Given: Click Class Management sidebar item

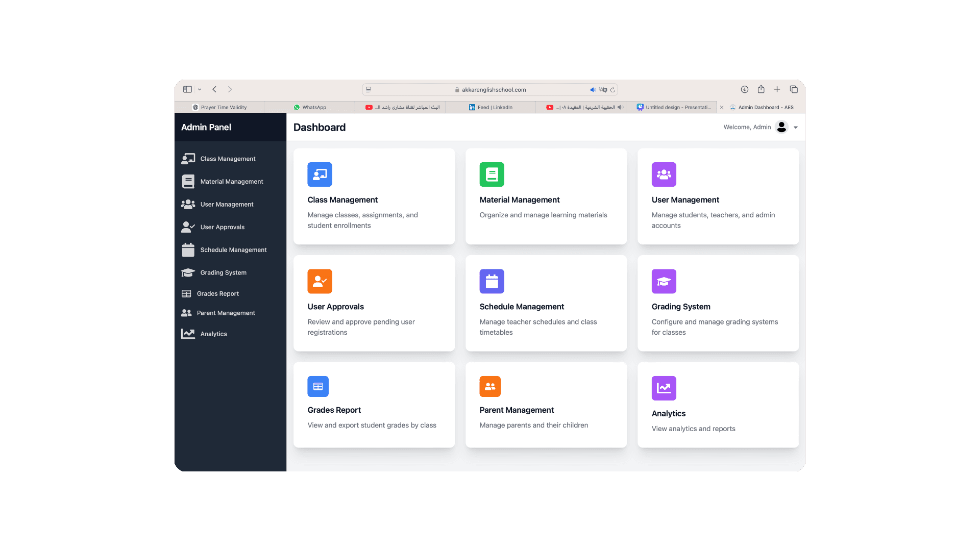Looking at the screenshot, I should click(x=228, y=159).
